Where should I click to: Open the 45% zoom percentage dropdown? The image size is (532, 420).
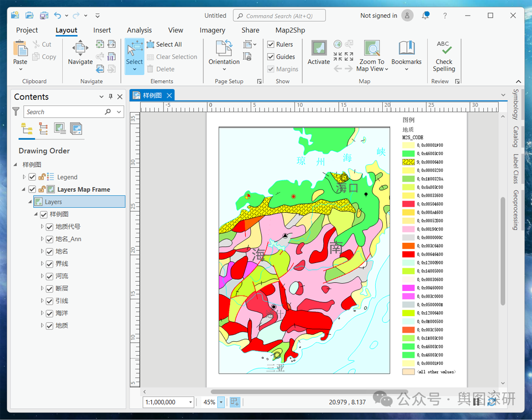pyautogui.click(x=221, y=402)
